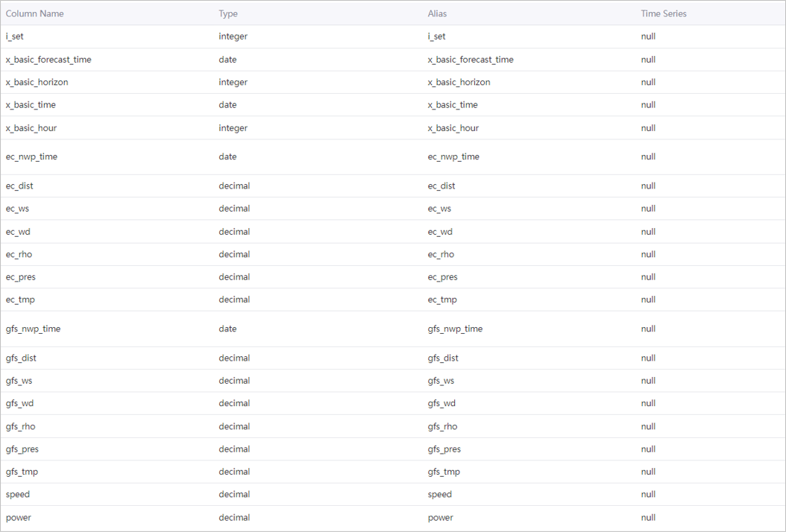786x532 pixels.
Task: Click the power alias cell
Action: [x=441, y=517]
